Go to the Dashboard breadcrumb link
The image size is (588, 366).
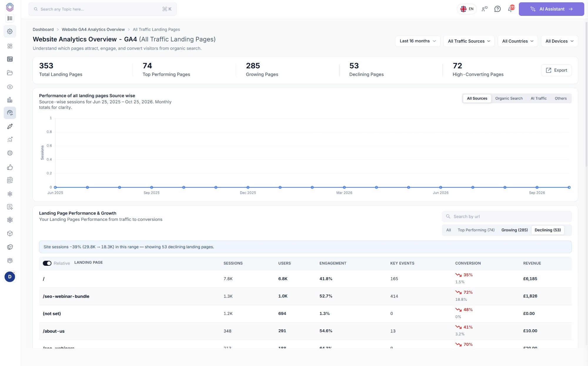point(43,29)
